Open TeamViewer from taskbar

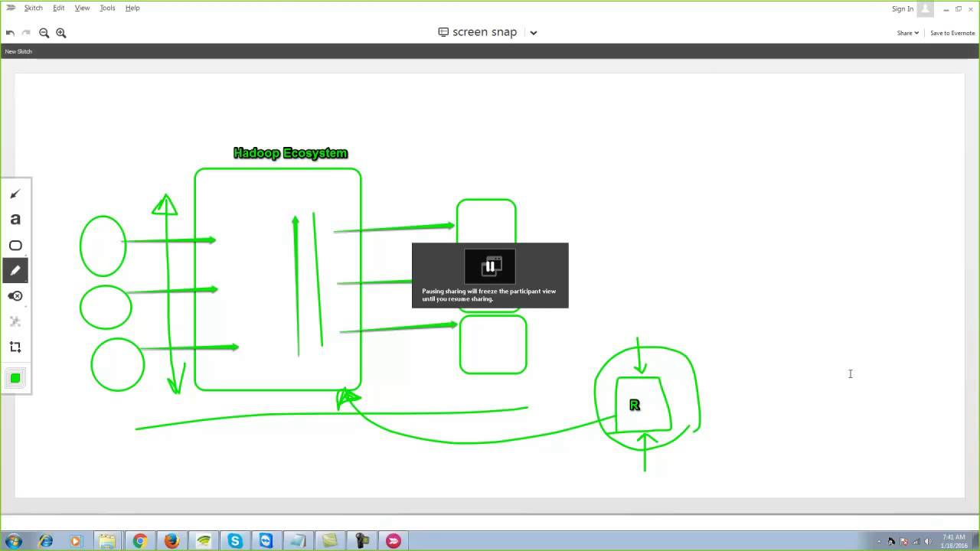coord(266,541)
